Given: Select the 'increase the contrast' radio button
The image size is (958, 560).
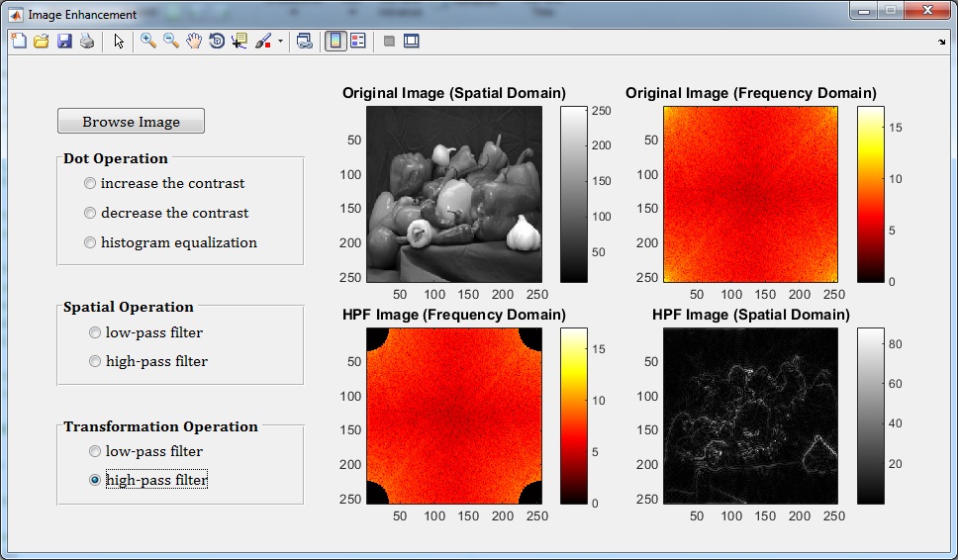Looking at the screenshot, I should click(91, 183).
